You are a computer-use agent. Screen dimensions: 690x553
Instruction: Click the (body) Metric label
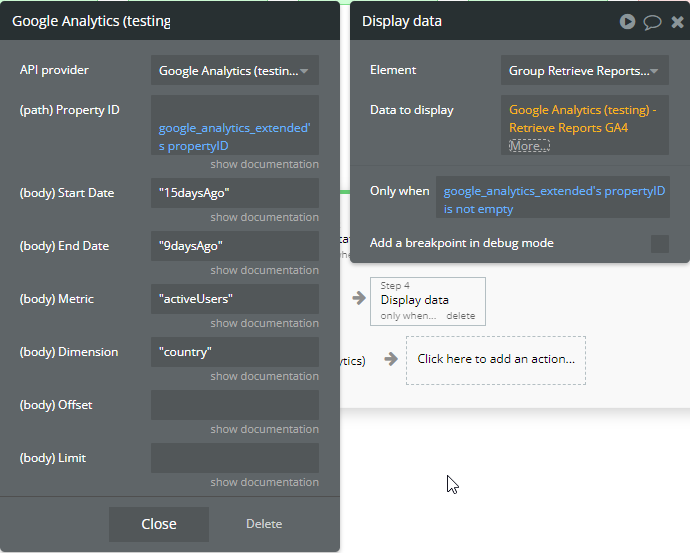pos(57,299)
